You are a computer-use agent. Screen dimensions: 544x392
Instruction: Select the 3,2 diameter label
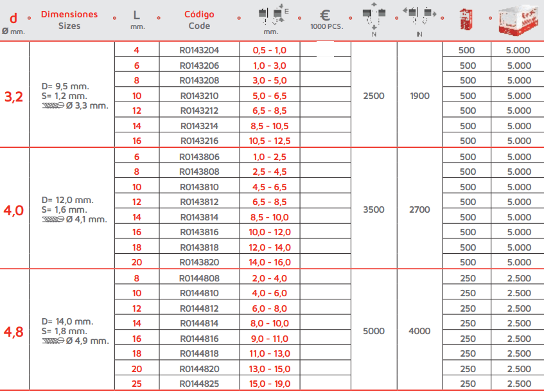click(x=13, y=96)
